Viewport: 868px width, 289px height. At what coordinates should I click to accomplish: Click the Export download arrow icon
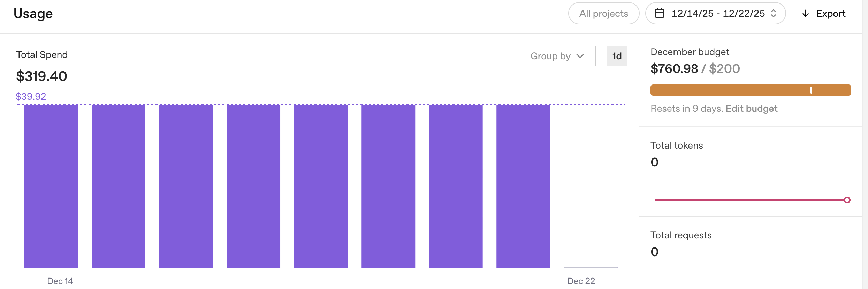tap(806, 14)
